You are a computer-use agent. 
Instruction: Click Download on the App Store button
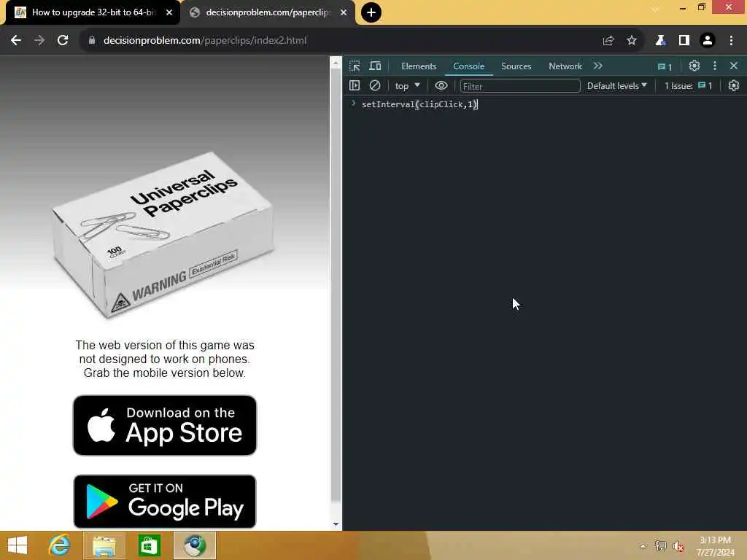165,425
